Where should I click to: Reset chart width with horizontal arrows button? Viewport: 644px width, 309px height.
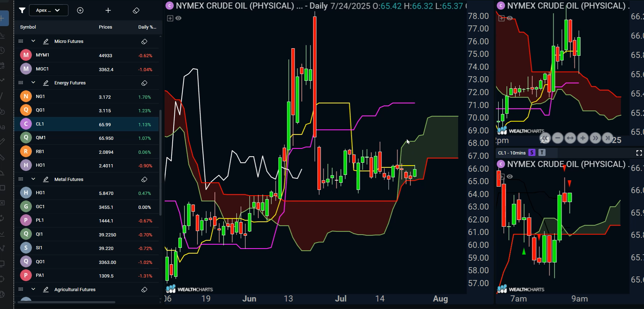[x=570, y=138]
